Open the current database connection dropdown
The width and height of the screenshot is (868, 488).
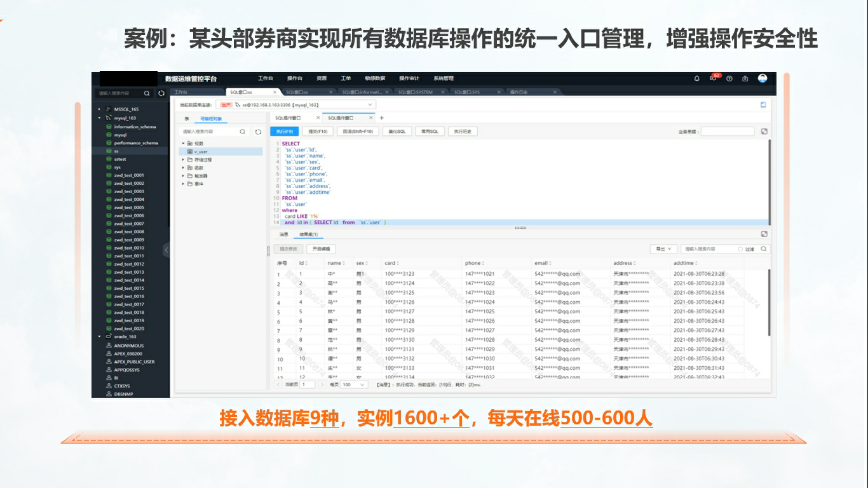(x=296, y=105)
